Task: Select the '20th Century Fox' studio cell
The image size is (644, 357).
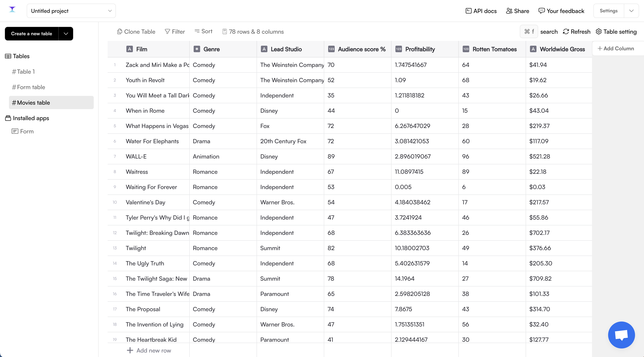Action: pyautogui.click(x=290, y=141)
